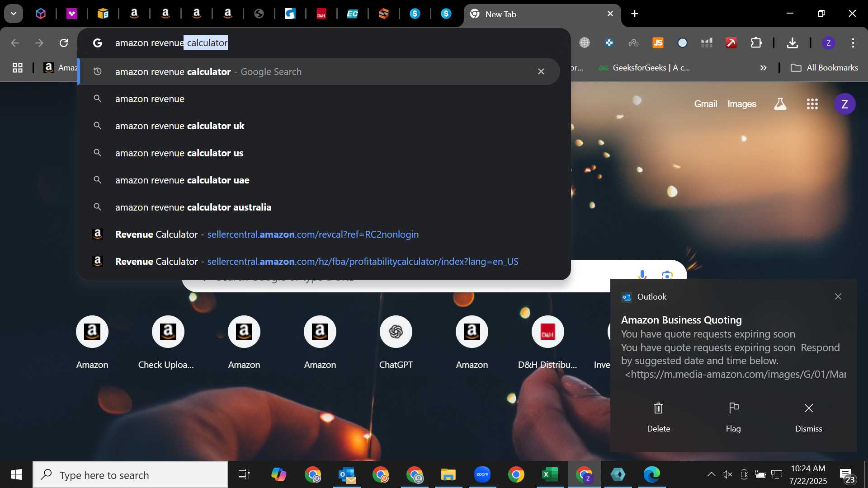This screenshot has width=868, height=488.
Task: Open D&H Distribu... shortcut tile
Action: (547, 342)
